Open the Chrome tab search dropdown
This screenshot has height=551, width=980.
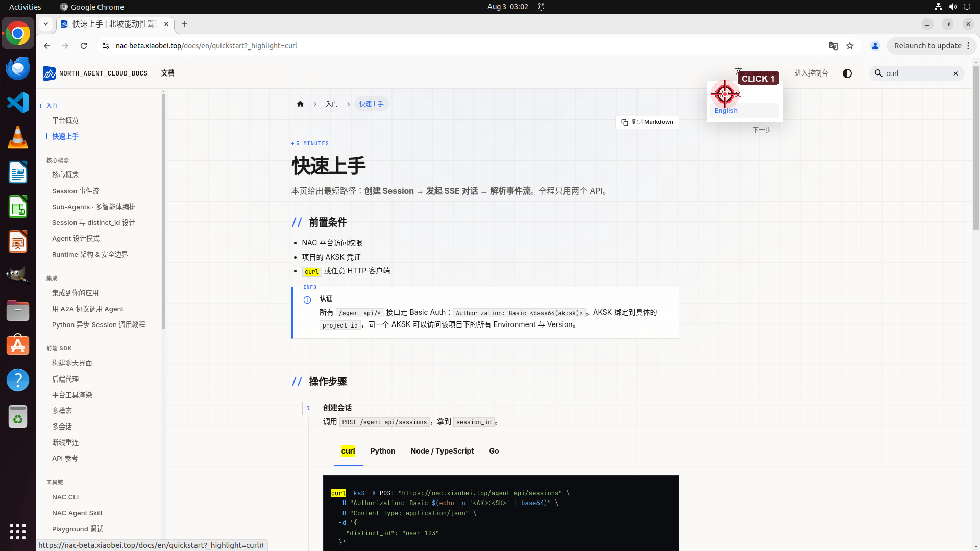pos(46,24)
